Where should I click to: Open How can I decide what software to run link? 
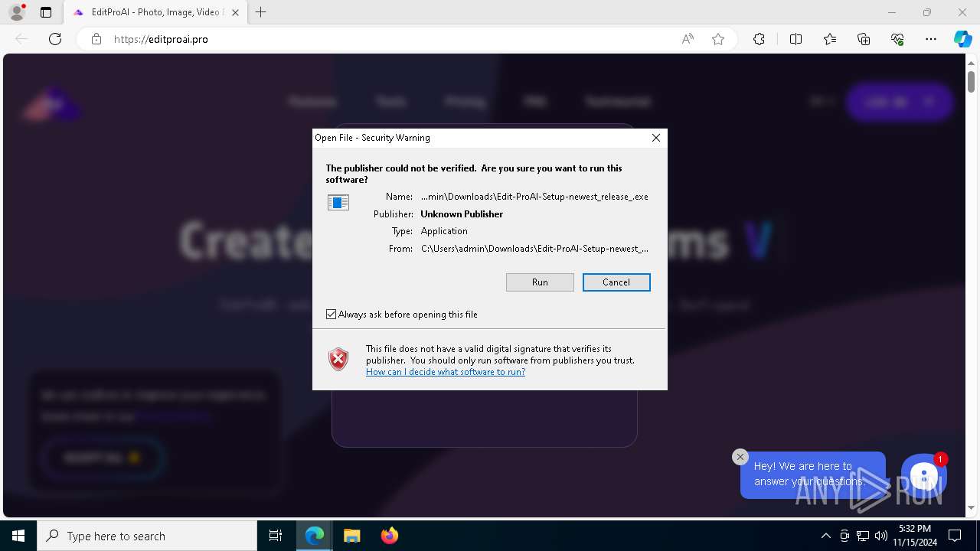click(x=446, y=372)
